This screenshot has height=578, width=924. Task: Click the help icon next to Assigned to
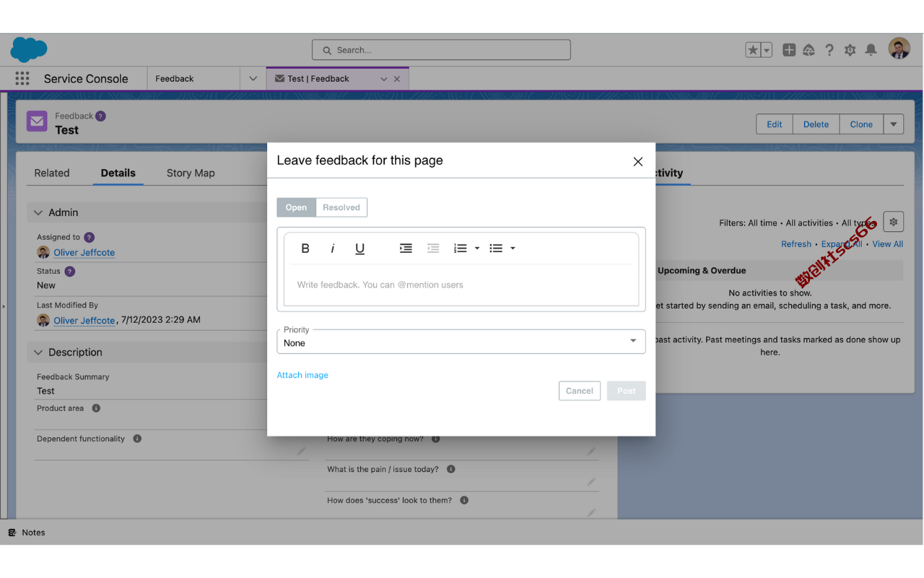click(x=89, y=237)
